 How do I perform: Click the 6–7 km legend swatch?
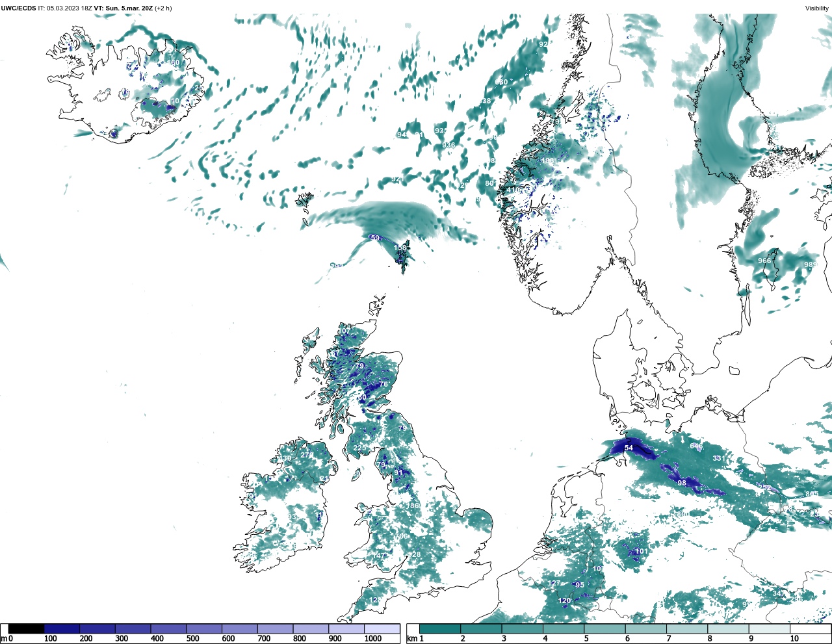click(646, 629)
